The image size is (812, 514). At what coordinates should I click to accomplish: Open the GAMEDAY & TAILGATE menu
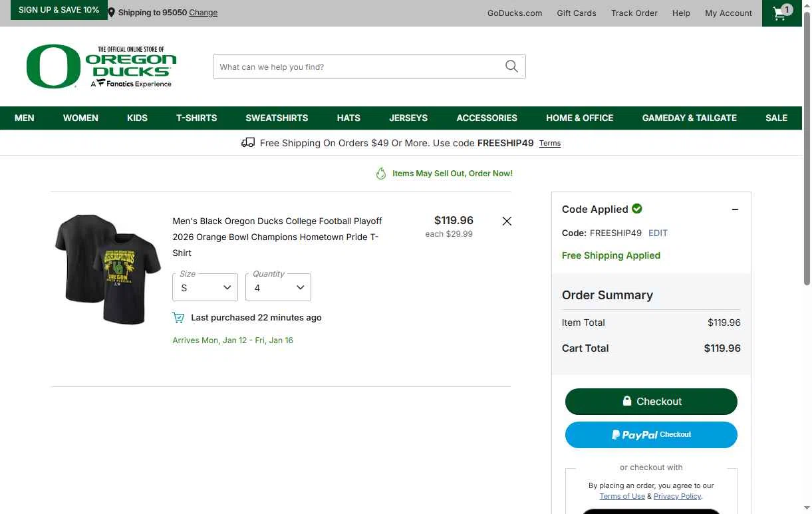click(690, 118)
